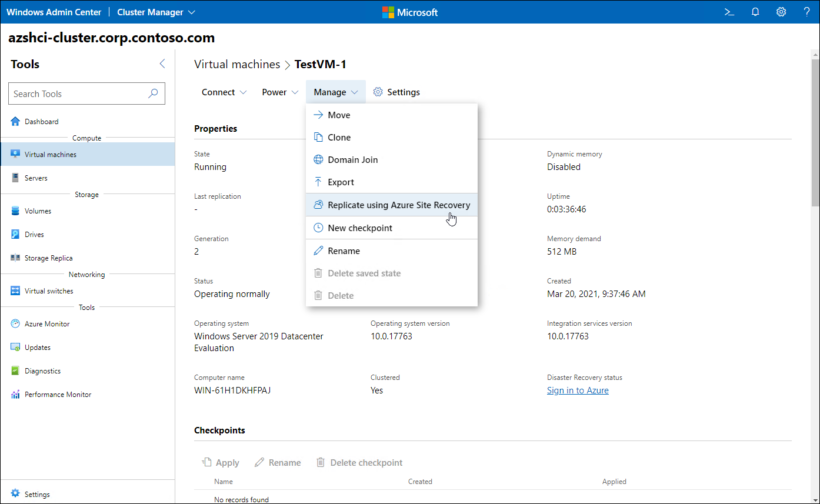Open the help question mark icon
Screen dimensions: 820x504
[806, 12]
